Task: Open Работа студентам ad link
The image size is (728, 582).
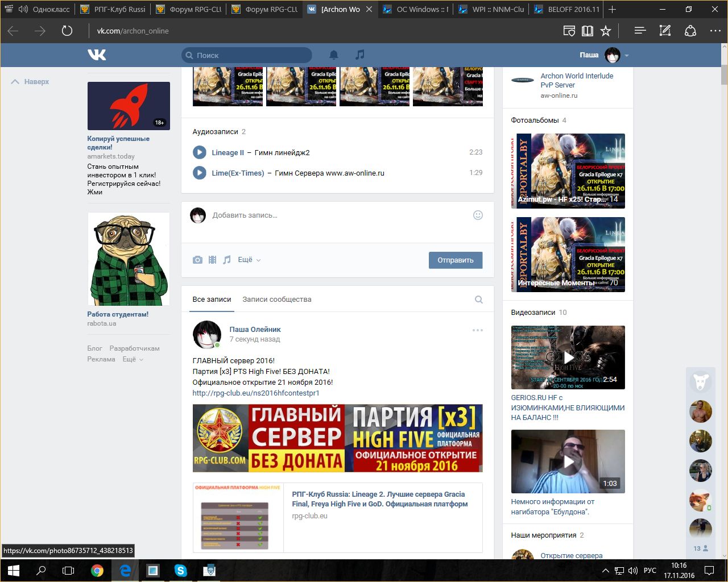Action: click(118, 314)
